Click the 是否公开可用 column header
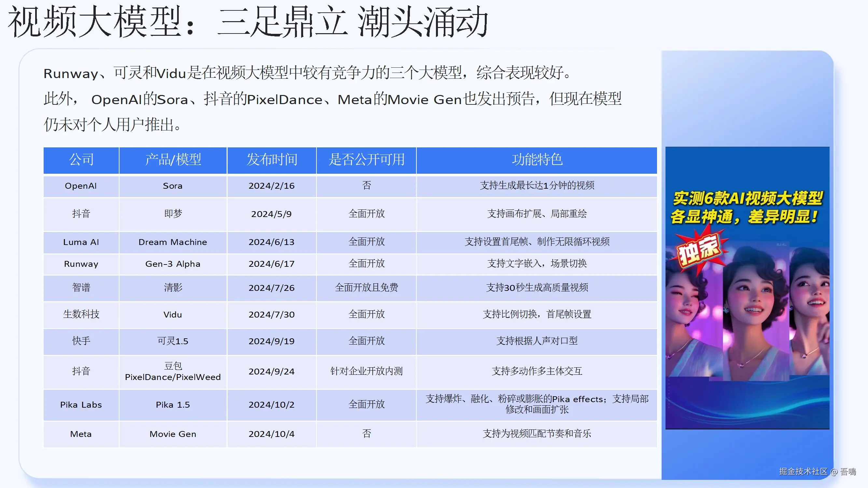 point(366,160)
